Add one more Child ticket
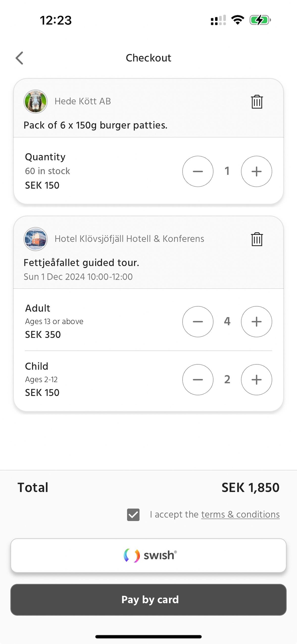 pyautogui.click(x=256, y=380)
